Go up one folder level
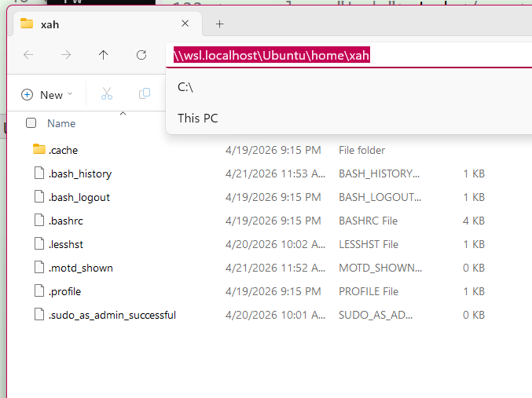 (x=104, y=55)
